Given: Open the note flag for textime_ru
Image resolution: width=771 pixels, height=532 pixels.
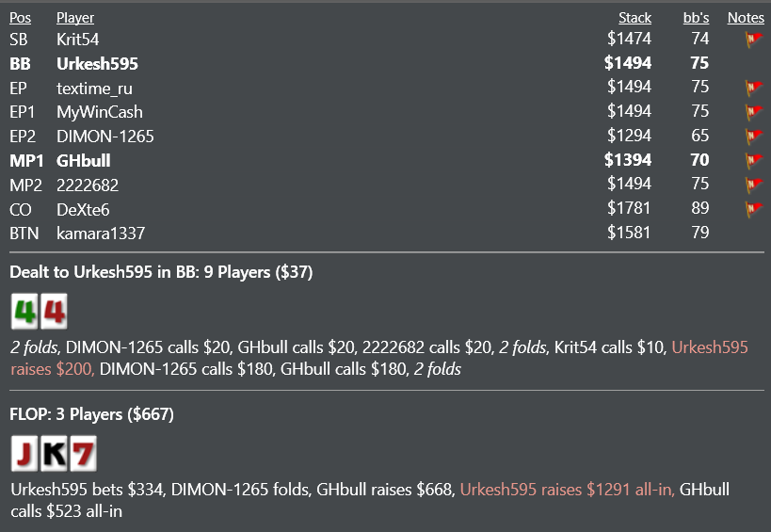Looking at the screenshot, I should point(754,88).
